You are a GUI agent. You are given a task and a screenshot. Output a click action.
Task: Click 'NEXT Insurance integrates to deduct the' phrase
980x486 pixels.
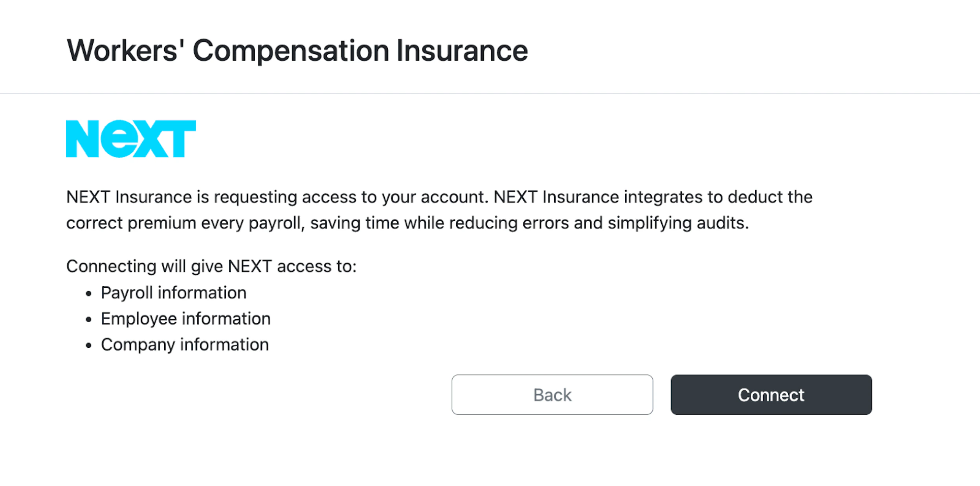pyautogui.click(x=653, y=197)
